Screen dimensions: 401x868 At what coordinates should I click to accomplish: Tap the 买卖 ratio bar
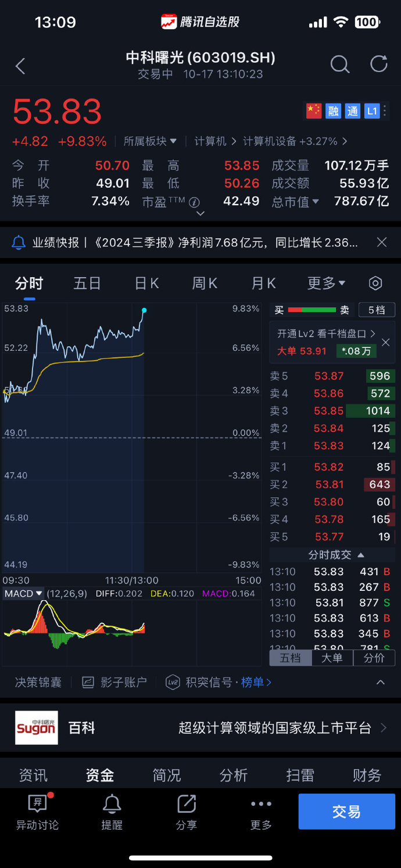click(x=312, y=310)
